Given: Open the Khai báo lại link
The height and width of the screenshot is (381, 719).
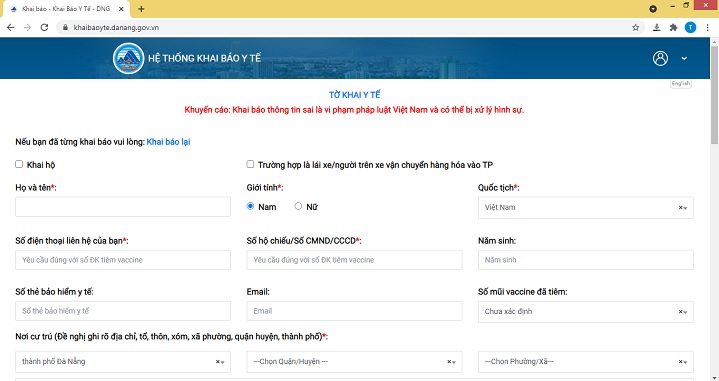Looking at the screenshot, I should coord(168,142).
